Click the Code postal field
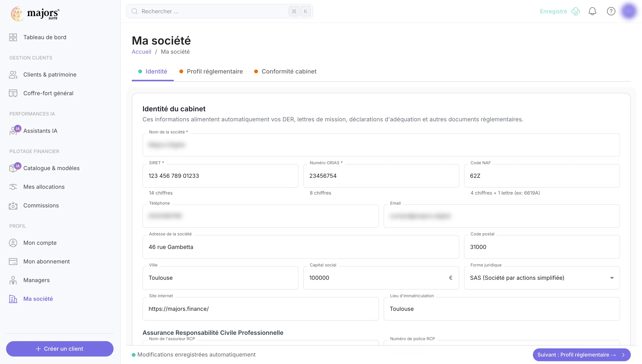Screen dimensions: 642x364 [x=542, y=247]
